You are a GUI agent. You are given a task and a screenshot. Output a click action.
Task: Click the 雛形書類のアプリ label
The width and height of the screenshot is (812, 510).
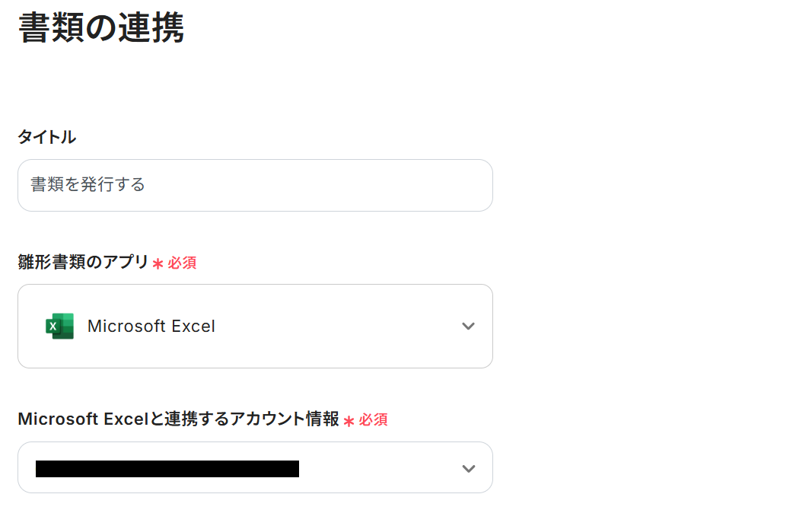coord(83,262)
